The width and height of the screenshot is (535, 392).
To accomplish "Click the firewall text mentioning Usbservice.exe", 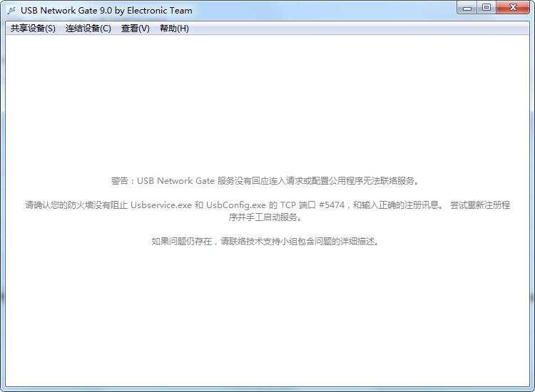I will 267,205.
